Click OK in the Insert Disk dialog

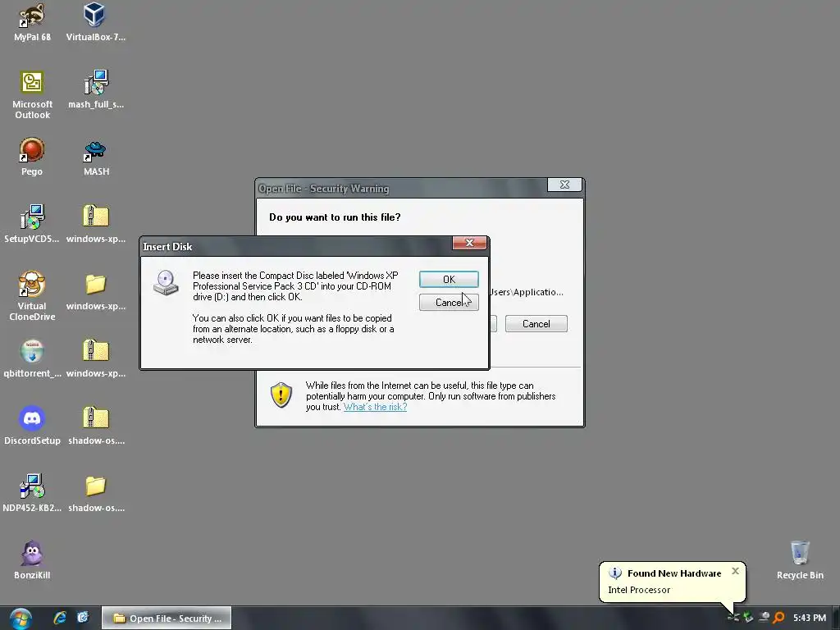click(449, 279)
